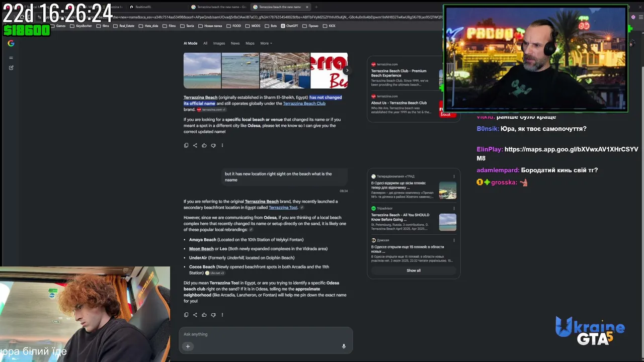Open more options for second AI answer

click(222, 315)
